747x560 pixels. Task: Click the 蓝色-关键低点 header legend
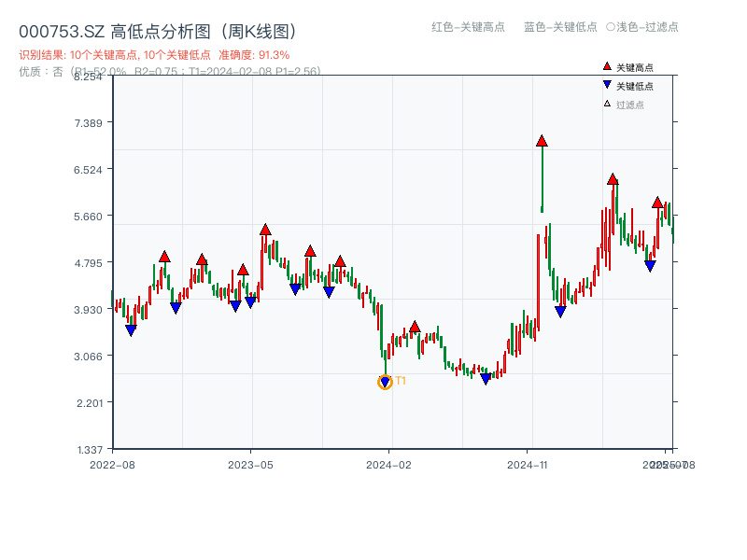(560, 27)
